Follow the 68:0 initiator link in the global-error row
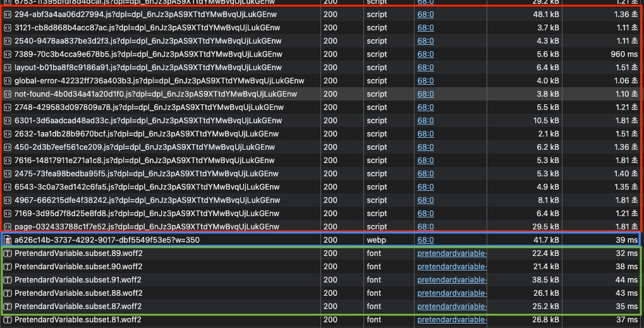This screenshot has height=328, width=644. point(425,81)
